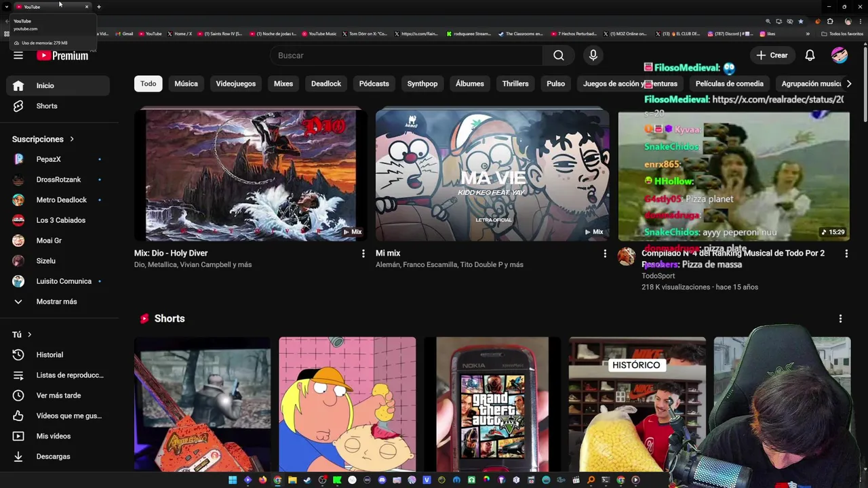Click the Buscar search field
This screenshot has width=868, height=488.
point(406,56)
